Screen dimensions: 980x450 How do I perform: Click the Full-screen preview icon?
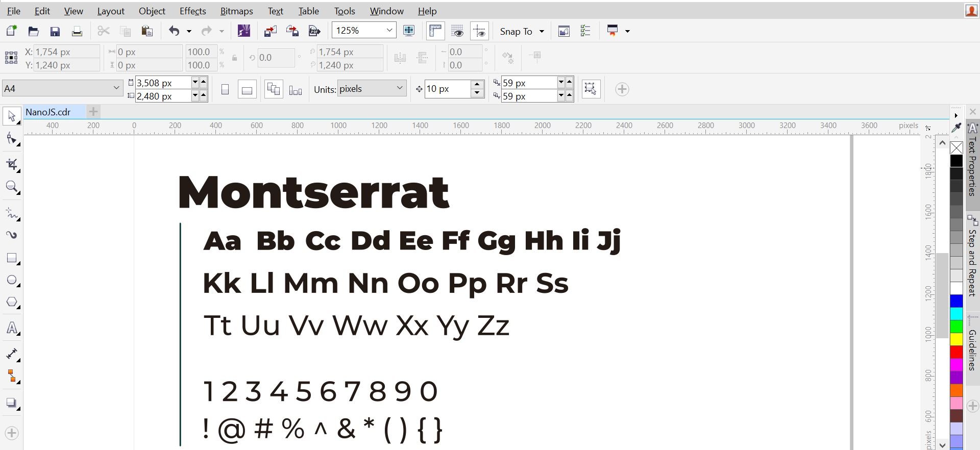point(409,31)
